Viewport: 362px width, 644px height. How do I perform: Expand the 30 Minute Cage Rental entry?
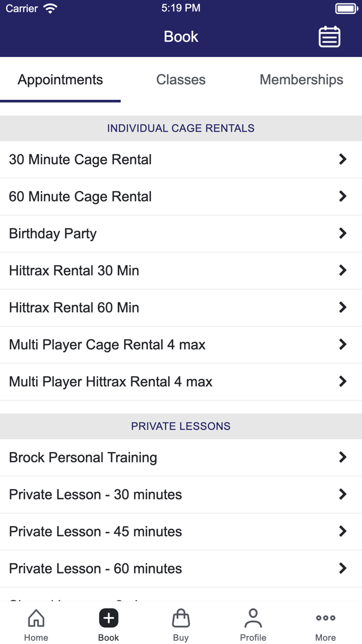181,159
